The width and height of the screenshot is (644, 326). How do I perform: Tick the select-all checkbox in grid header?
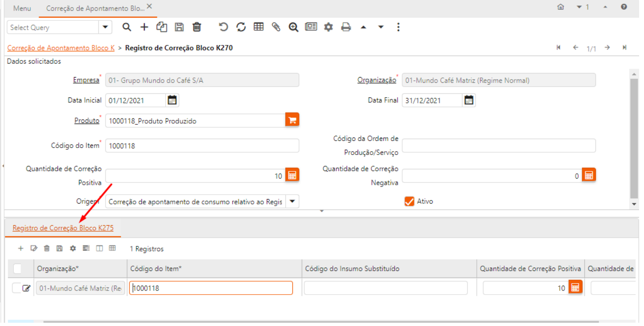click(x=17, y=269)
